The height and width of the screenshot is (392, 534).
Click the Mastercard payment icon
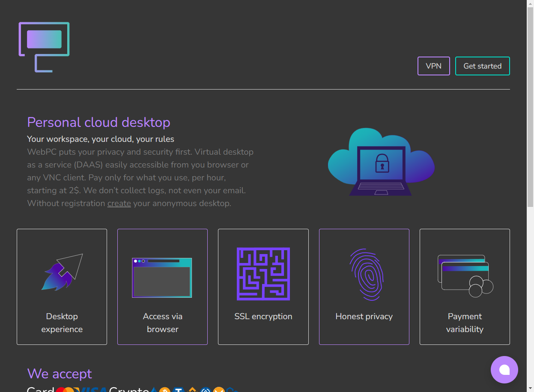point(67,390)
